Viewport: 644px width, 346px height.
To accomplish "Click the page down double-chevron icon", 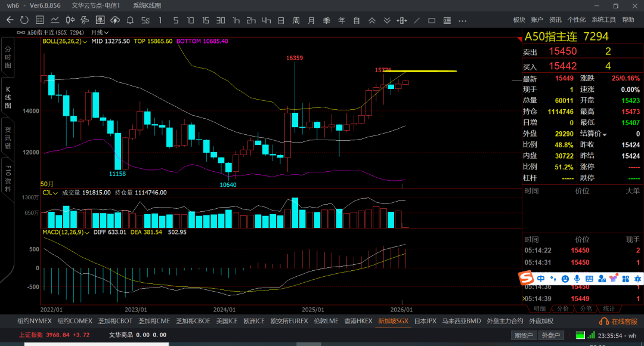I will (x=387, y=20).
